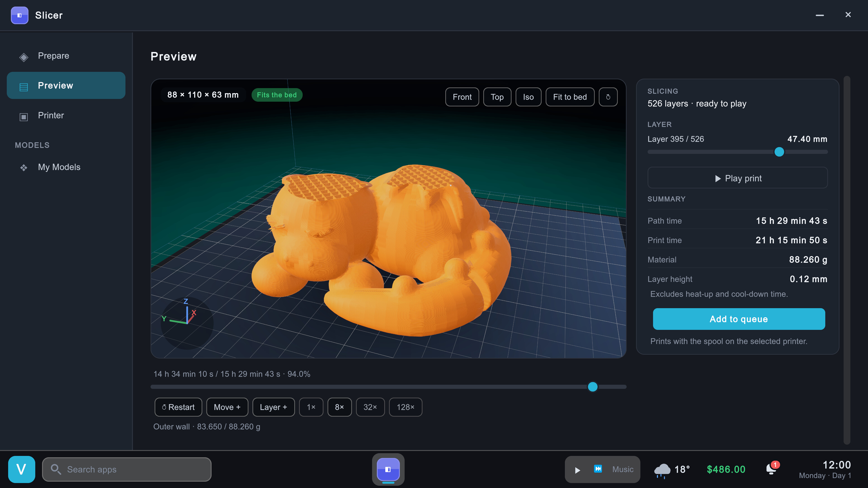Advance one layer with Layer +
The height and width of the screenshot is (488, 868).
pyautogui.click(x=273, y=407)
